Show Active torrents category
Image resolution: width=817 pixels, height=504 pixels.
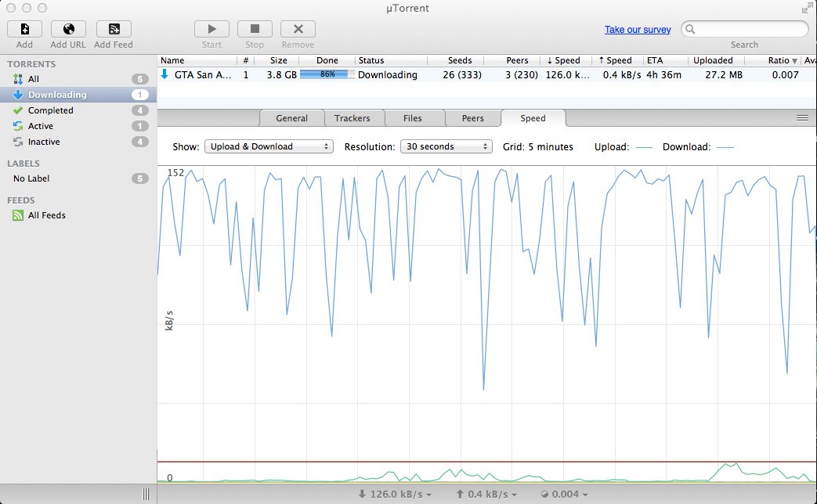pos(78,126)
